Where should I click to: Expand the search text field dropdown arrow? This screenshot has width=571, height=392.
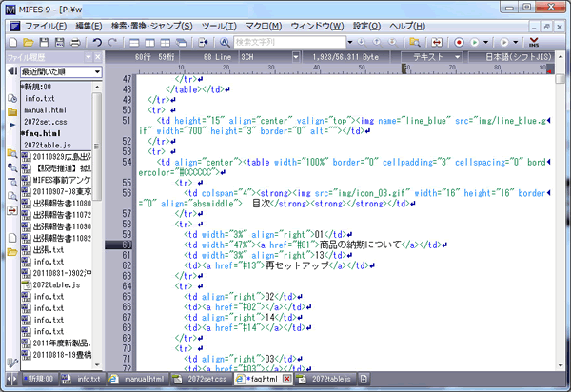(351, 43)
